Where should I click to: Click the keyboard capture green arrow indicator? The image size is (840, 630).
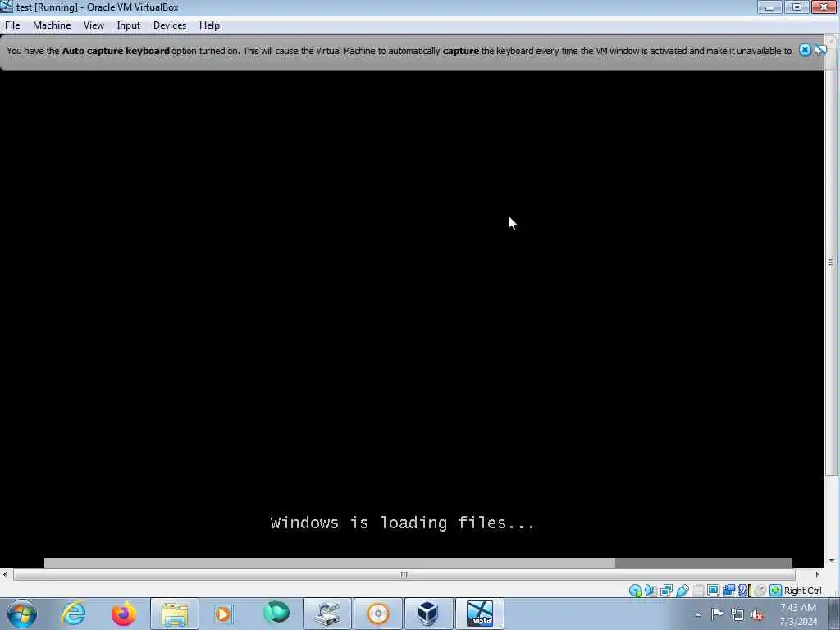click(775, 591)
